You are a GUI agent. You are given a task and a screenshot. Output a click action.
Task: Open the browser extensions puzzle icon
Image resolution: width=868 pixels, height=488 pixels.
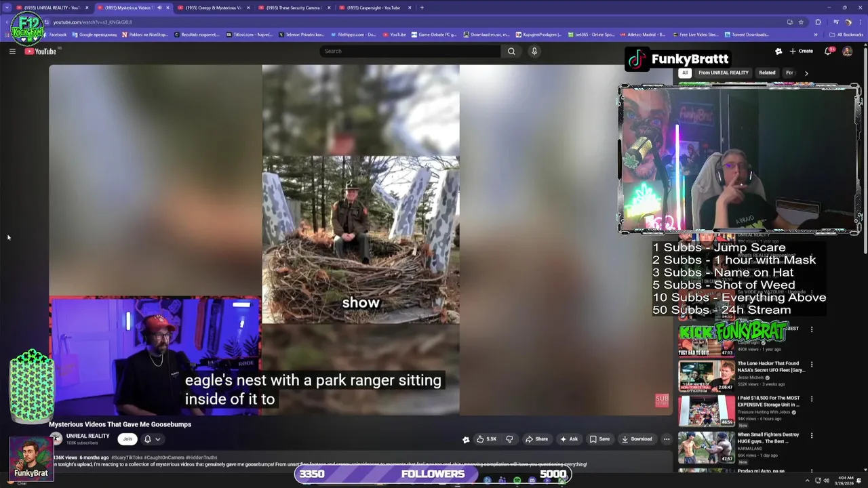(818, 22)
